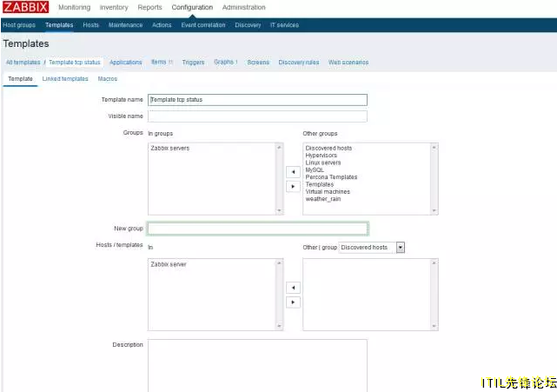The height and width of the screenshot is (392, 557).
Task: Go to Templates section in submenu
Action: pos(59,25)
